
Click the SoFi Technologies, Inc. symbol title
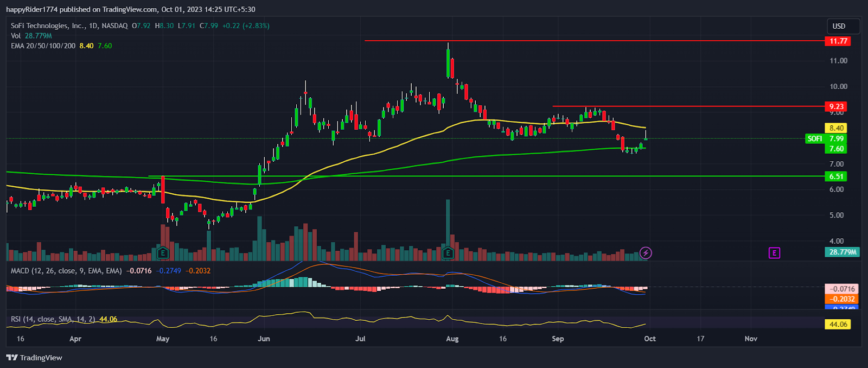point(69,26)
